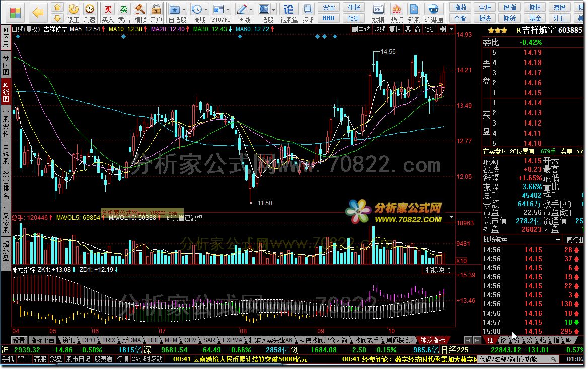Expand the 周期 period dropdown arrow
Viewport: 588px width, 370px height.
206,10
